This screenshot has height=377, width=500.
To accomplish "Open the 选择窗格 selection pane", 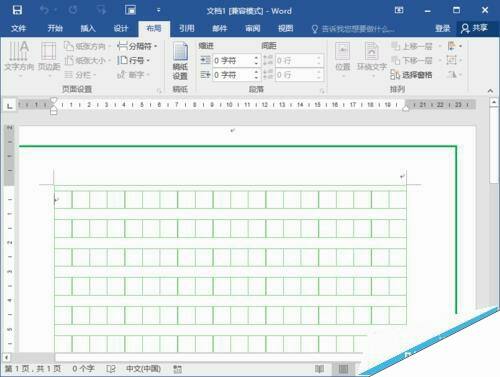I will [x=411, y=75].
